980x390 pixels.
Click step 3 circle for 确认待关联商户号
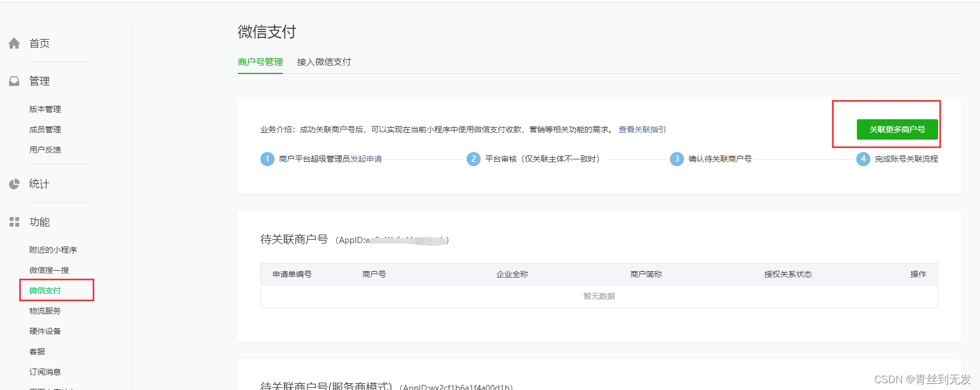pyautogui.click(x=677, y=159)
